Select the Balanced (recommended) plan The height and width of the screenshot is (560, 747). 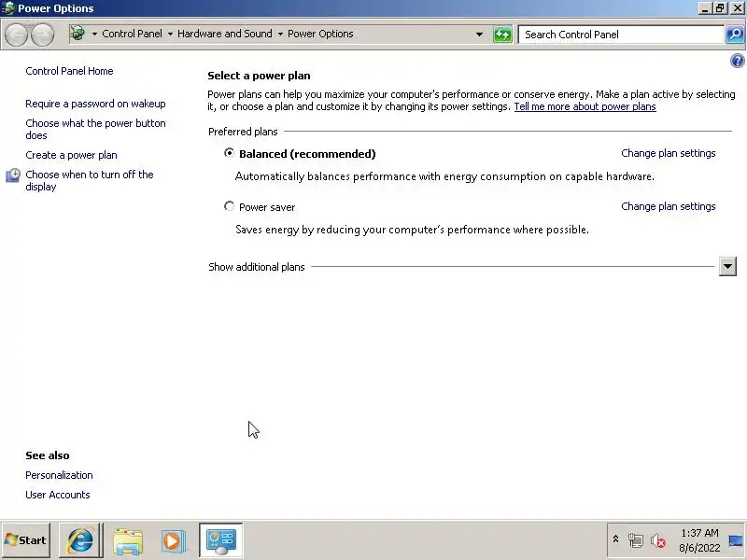point(229,153)
